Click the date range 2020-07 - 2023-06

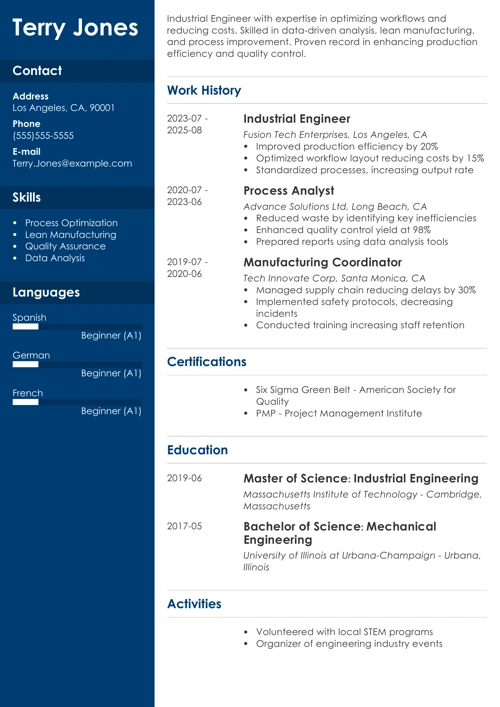pyautogui.click(x=187, y=196)
